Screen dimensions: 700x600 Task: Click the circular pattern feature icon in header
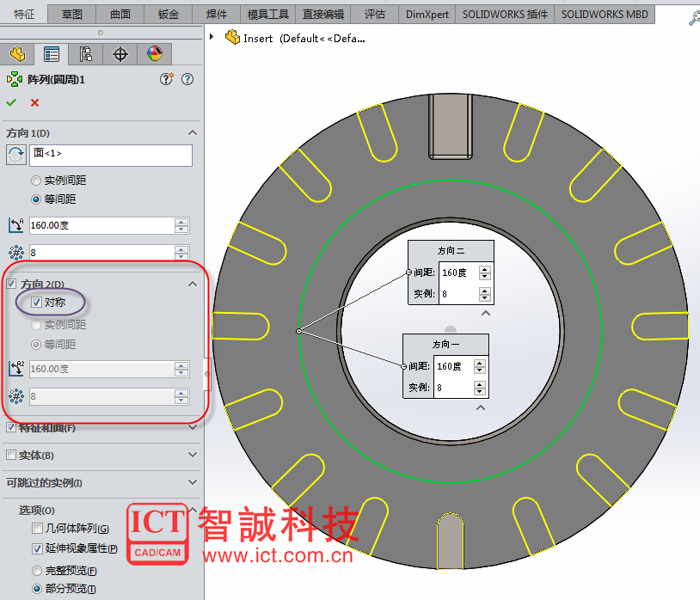coord(15,79)
